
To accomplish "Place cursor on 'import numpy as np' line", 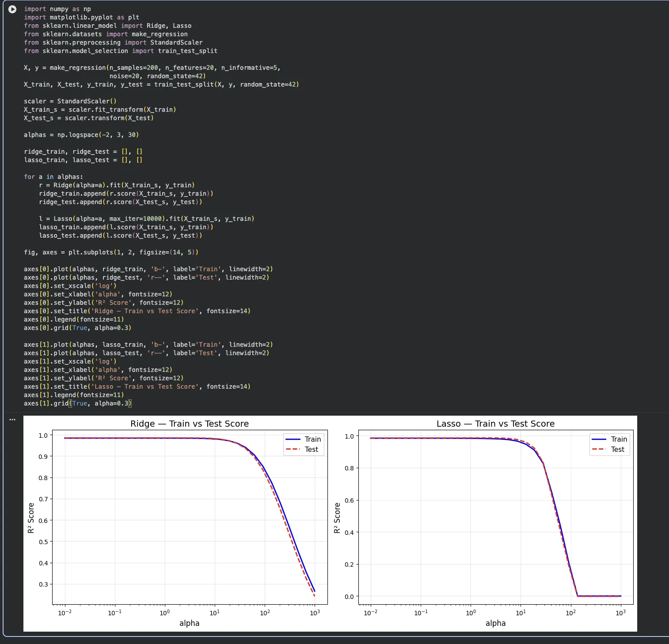I will pos(57,9).
